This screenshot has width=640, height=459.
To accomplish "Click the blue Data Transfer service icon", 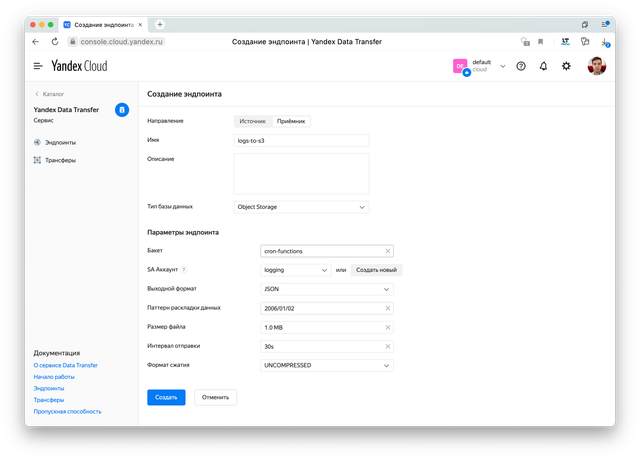I will coord(122,110).
